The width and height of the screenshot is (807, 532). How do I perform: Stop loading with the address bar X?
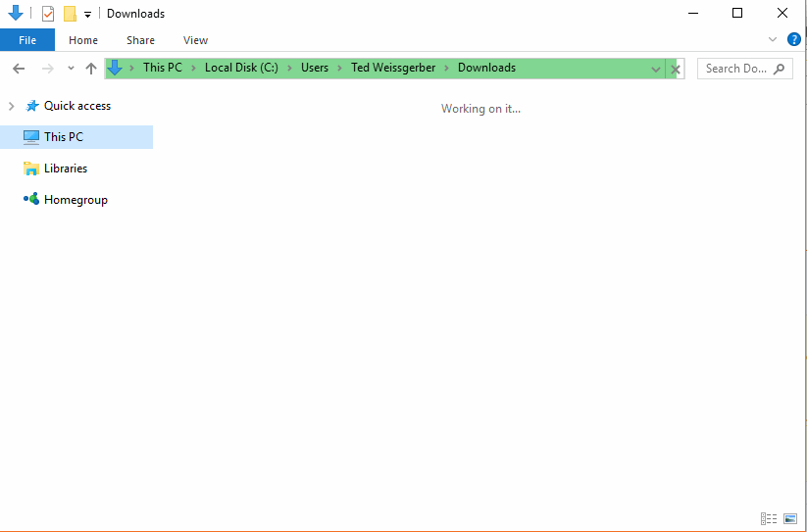pyautogui.click(x=676, y=69)
